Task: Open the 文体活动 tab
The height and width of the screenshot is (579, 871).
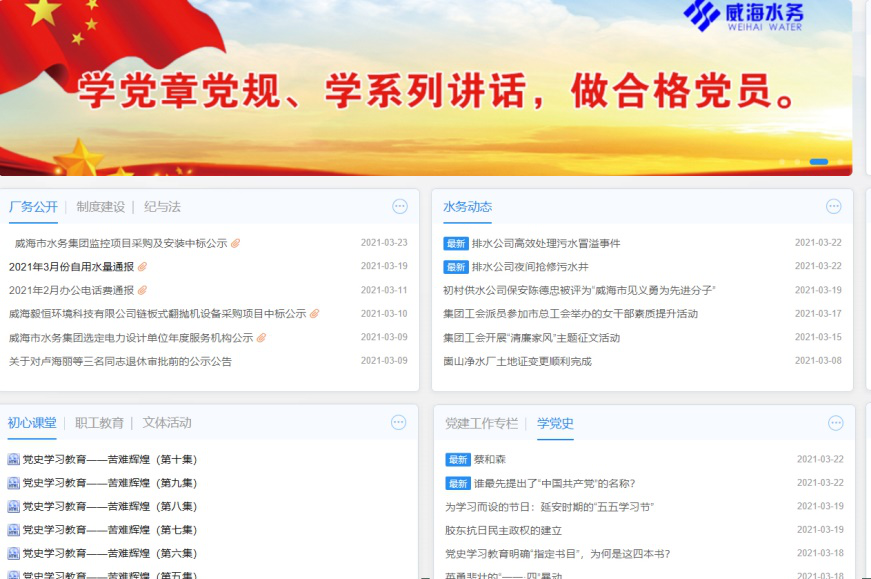Action: (x=167, y=423)
